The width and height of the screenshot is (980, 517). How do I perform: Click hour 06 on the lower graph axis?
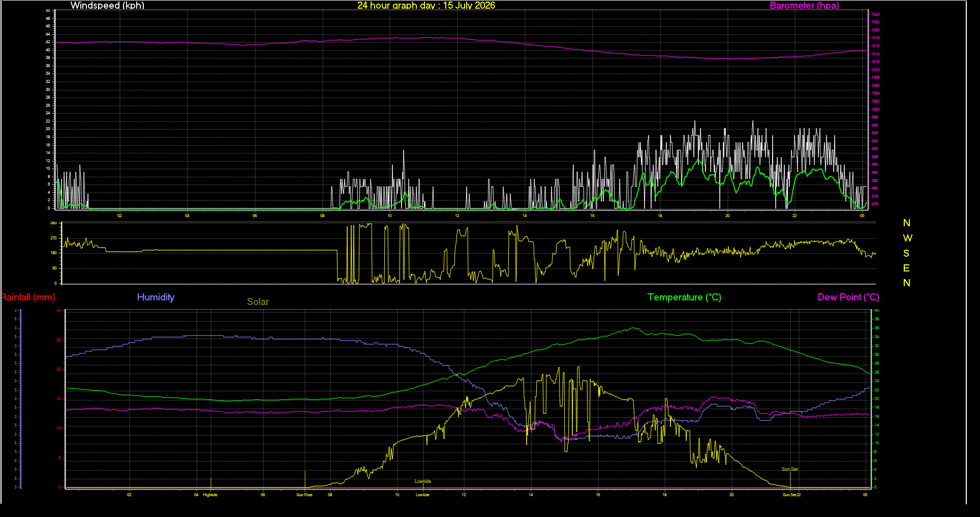tap(263, 495)
